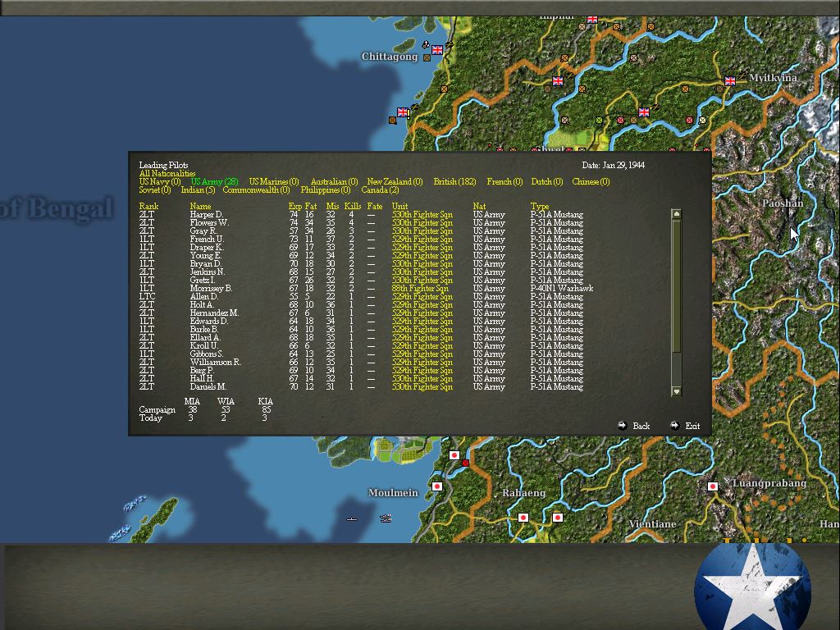
Task: Click the Exit button label
Action: (x=692, y=427)
